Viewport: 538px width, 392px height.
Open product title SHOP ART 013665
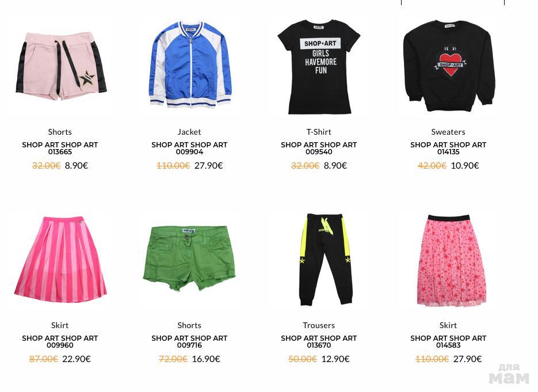point(60,149)
